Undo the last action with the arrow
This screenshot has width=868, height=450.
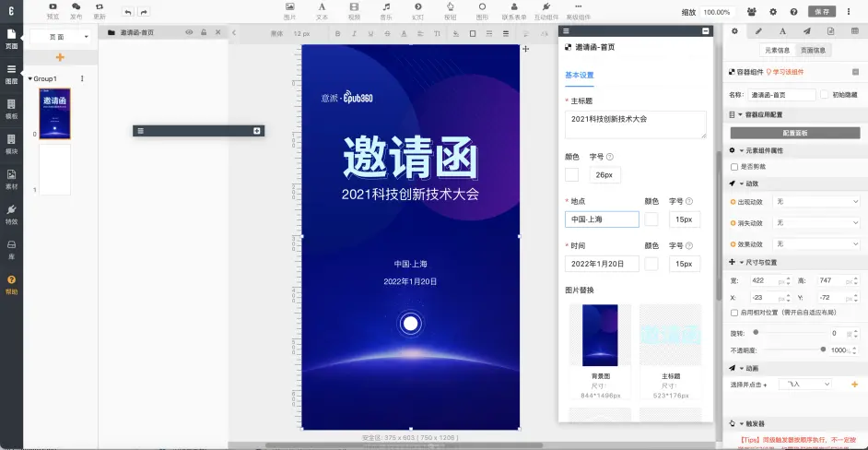point(128,12)
